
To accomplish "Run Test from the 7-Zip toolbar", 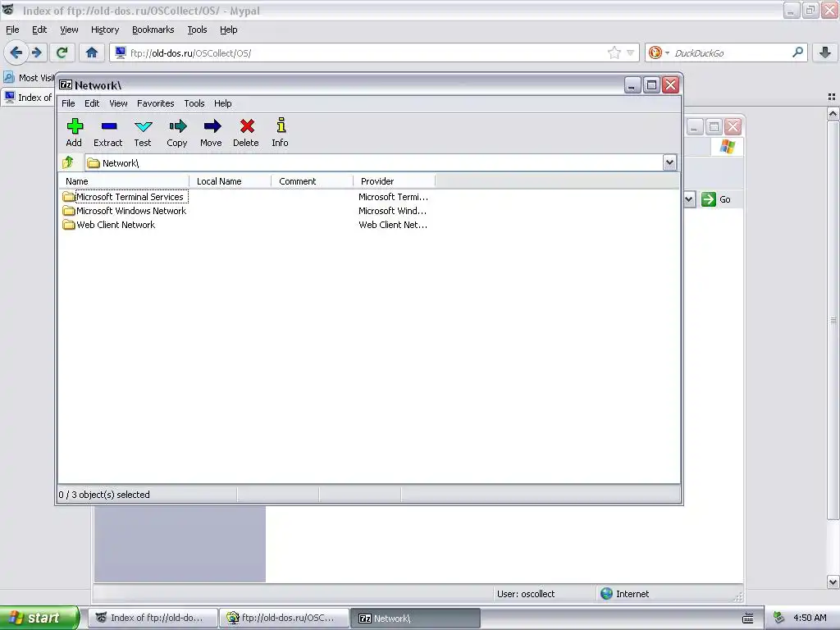I will coord(143,132).
